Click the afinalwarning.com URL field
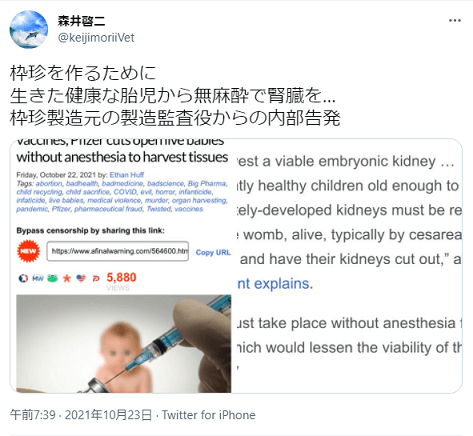 pos(118,251)
